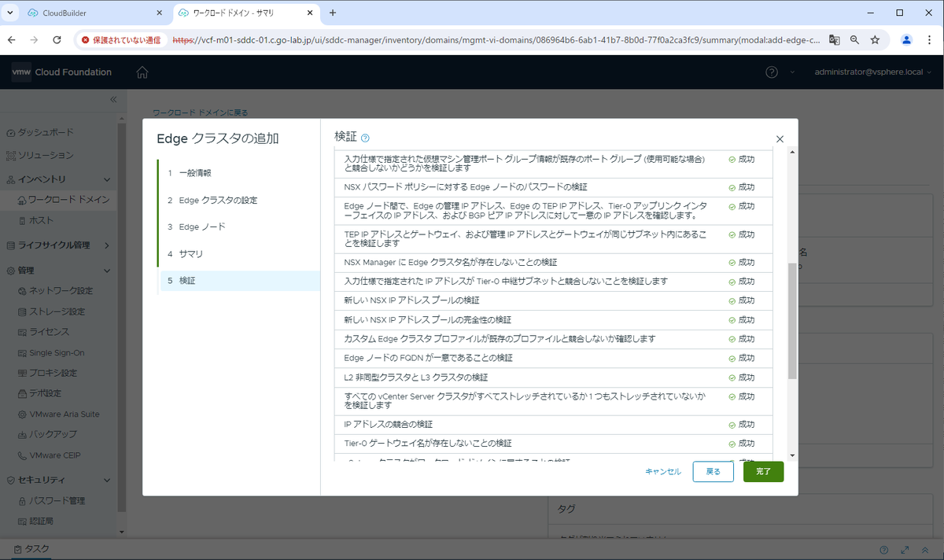The image size is (944, 560).
Task: Bookmark this page with the star icon
Action: pos(875,39)
